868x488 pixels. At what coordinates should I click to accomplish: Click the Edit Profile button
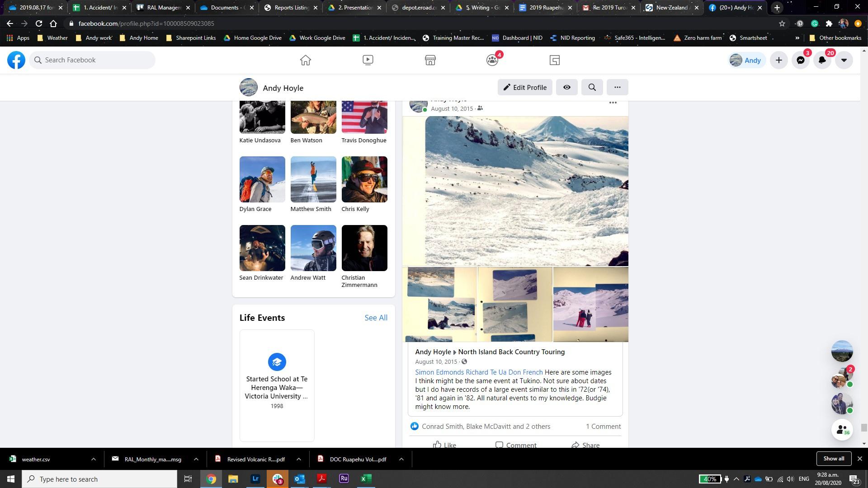click(525, 87)
